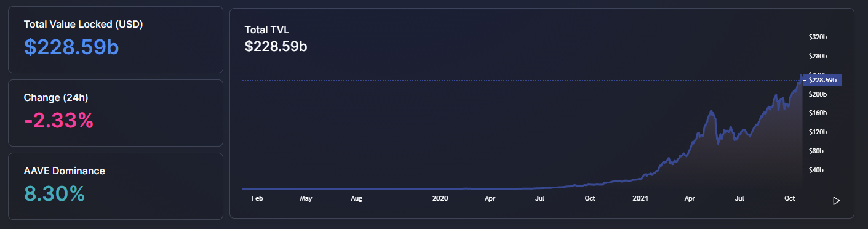Click the Feb x-axis label
The width and height of the screenshot is (868, 229).
258,199
